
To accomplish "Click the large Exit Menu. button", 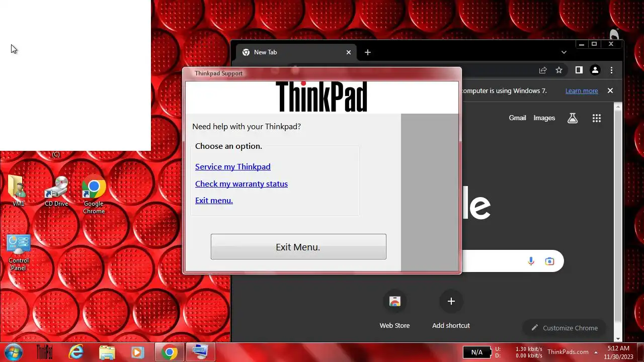I will pos(298,247).
